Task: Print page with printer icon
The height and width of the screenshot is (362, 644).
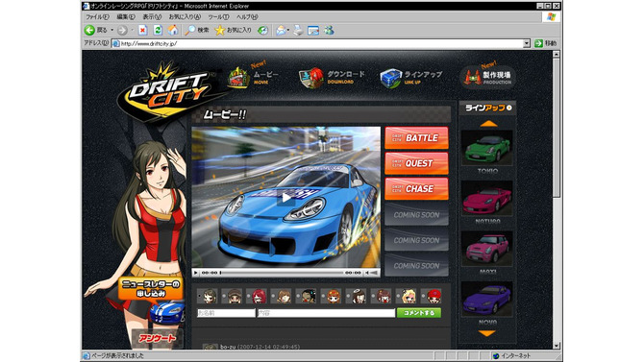Action: pyautogui.click(x=298, y=31)
